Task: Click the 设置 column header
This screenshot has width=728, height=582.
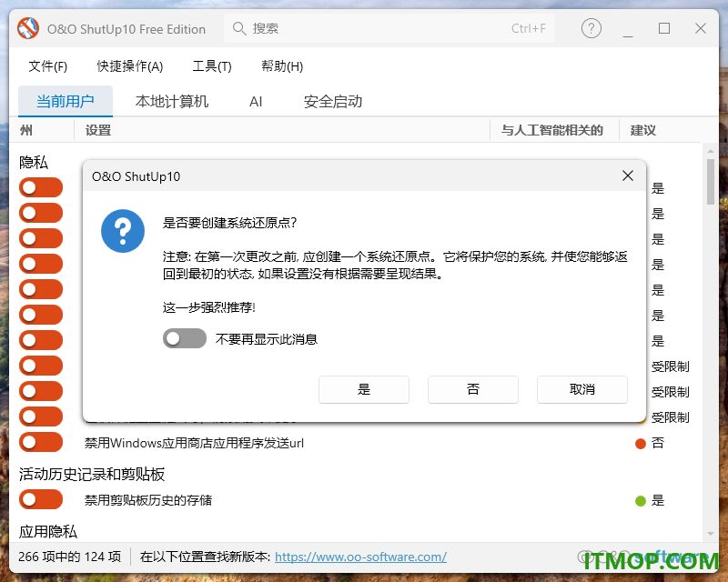Action: point(98,130)
